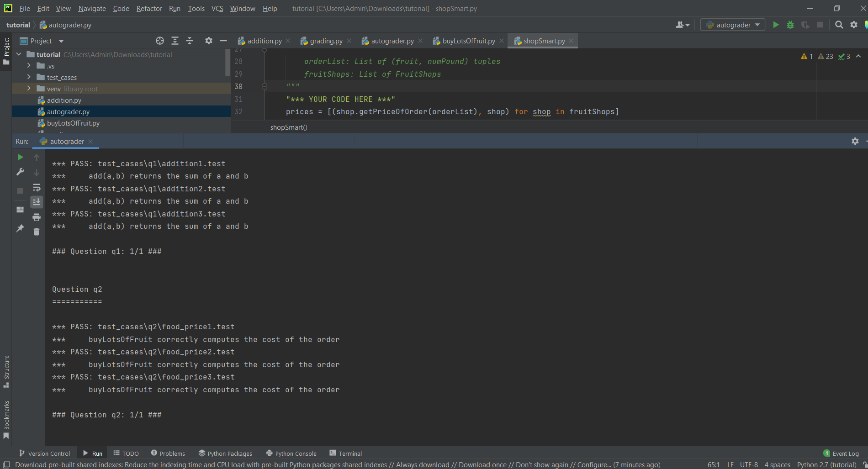Switch to the buyLotsOfFruit.py editor tab
868x469 pixels.
tap(468, 41)
